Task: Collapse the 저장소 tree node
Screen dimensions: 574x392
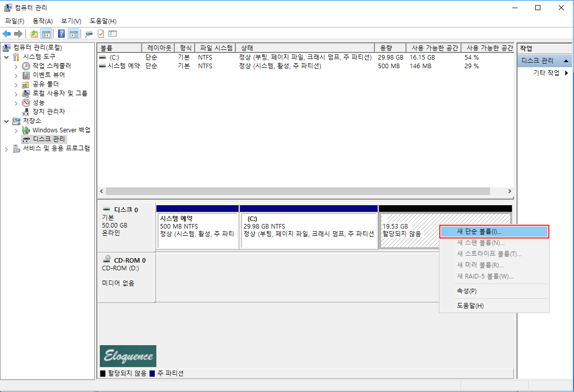Action: [x=6, y=121]
